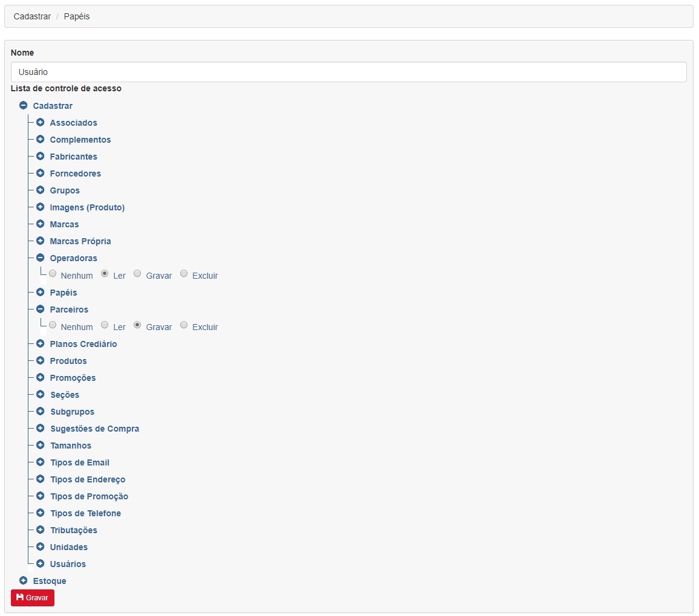The image size is (699, 616).
Task: Expand Associados with its plus icon
Action: tap(40, 123)
